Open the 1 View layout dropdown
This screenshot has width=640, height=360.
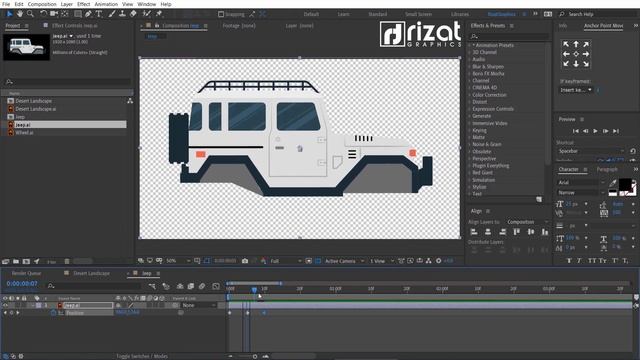[x=382, y=261]
